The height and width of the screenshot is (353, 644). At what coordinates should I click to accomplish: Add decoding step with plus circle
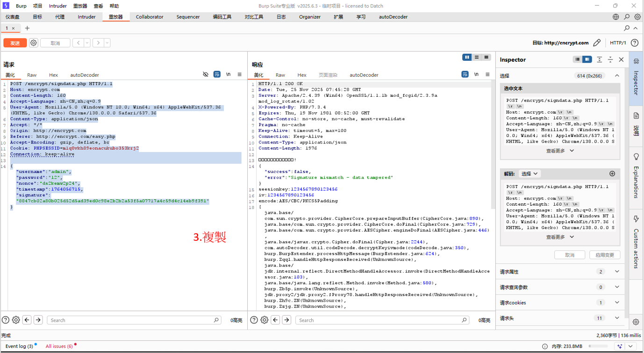pos(612,173)
